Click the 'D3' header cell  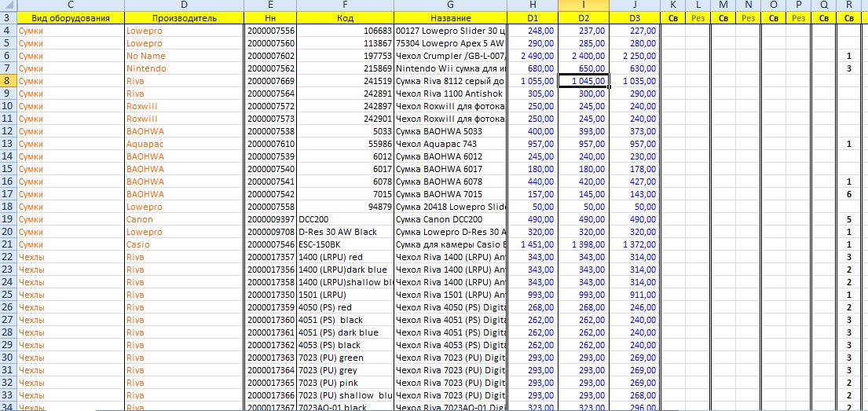[x=635, y=18]
